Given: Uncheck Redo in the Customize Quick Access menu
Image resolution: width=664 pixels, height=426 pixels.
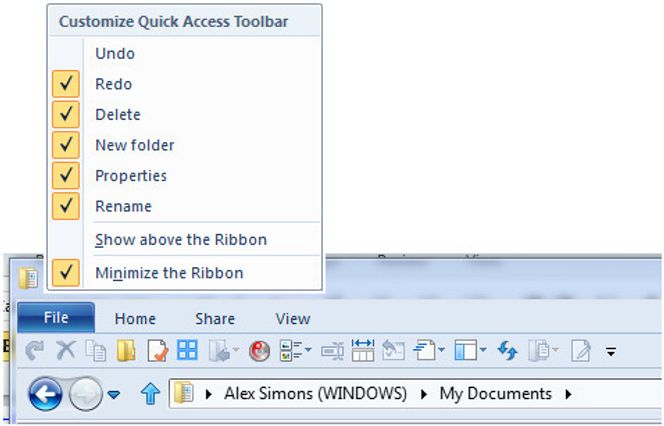Looking at the screenshot, I should coord(185,84).
